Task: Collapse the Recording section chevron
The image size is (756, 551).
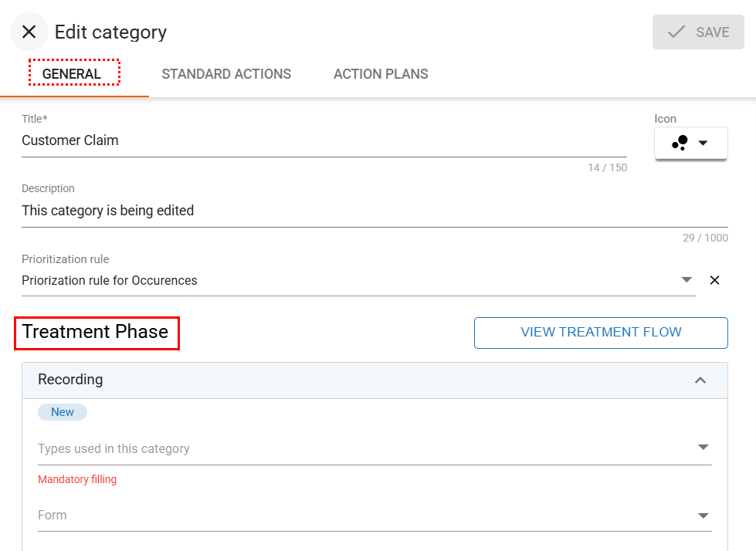Action: 700,380
